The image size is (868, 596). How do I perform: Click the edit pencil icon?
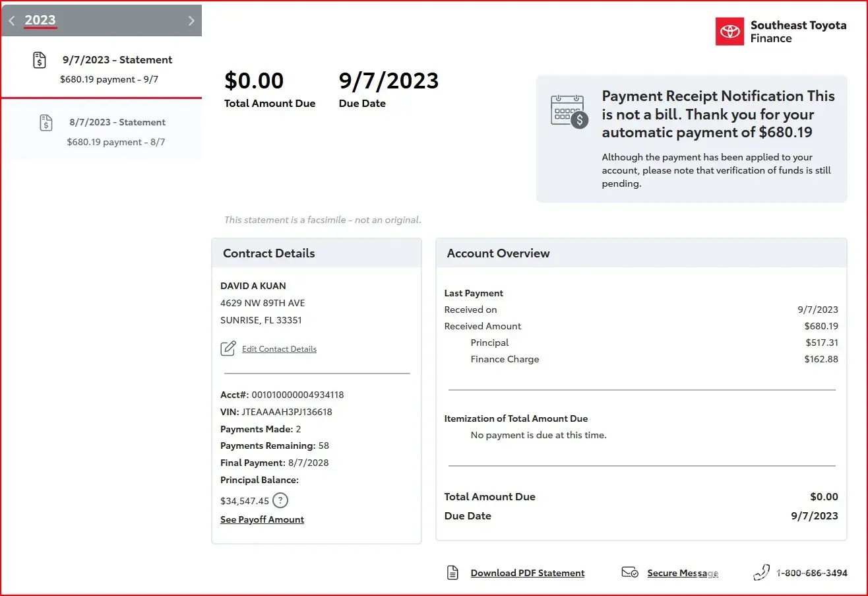pos(228,348)
